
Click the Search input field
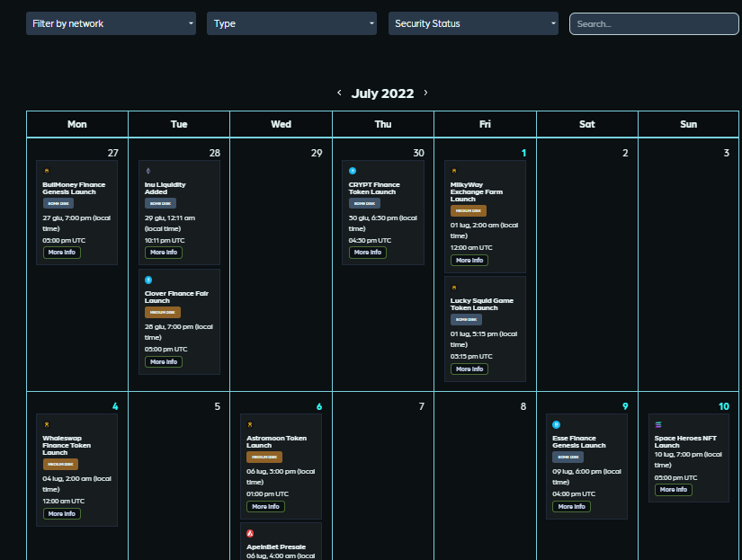[654, 23]
